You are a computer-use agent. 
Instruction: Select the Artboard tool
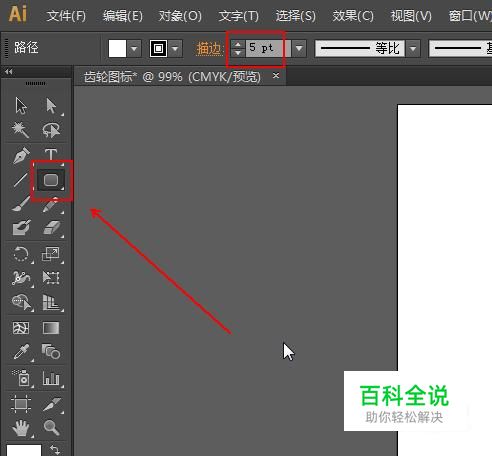(21, 404)
